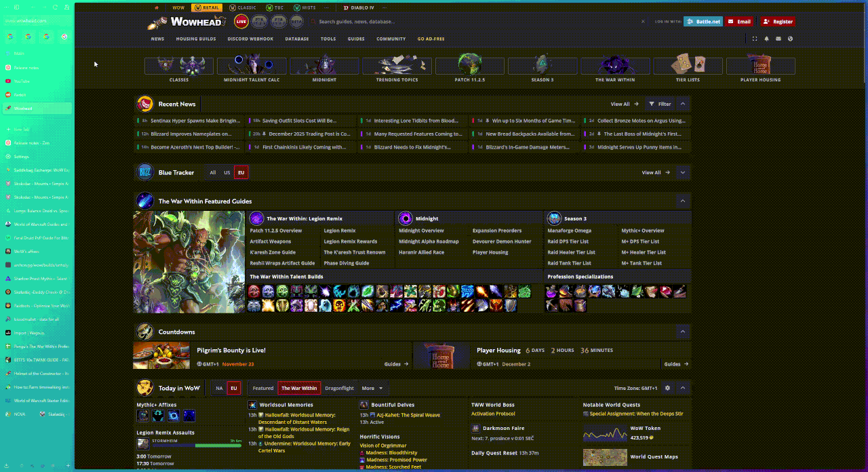Collapse the Today in WoW section
The height and width of the screenshot is (472, 868).
(x=683, y=388)
